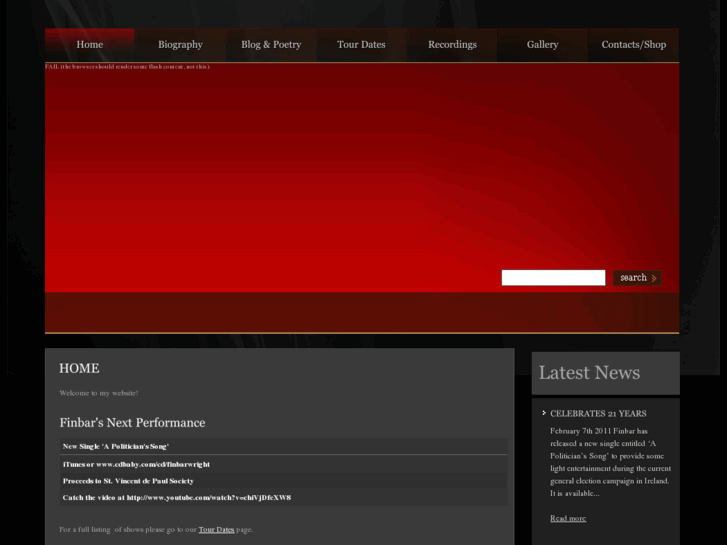Click the Welcome to my website text
The image size is (727, 545).
pyautogui.click(x=99, y=393)
